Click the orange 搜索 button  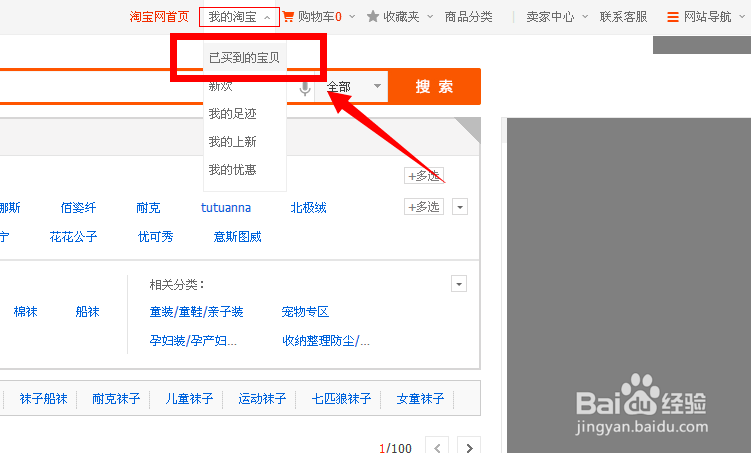(434, 87)
